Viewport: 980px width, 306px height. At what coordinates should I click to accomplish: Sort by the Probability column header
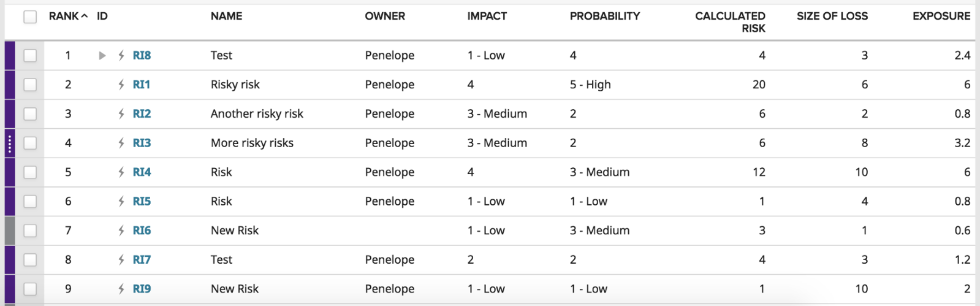tap(605, 16)
